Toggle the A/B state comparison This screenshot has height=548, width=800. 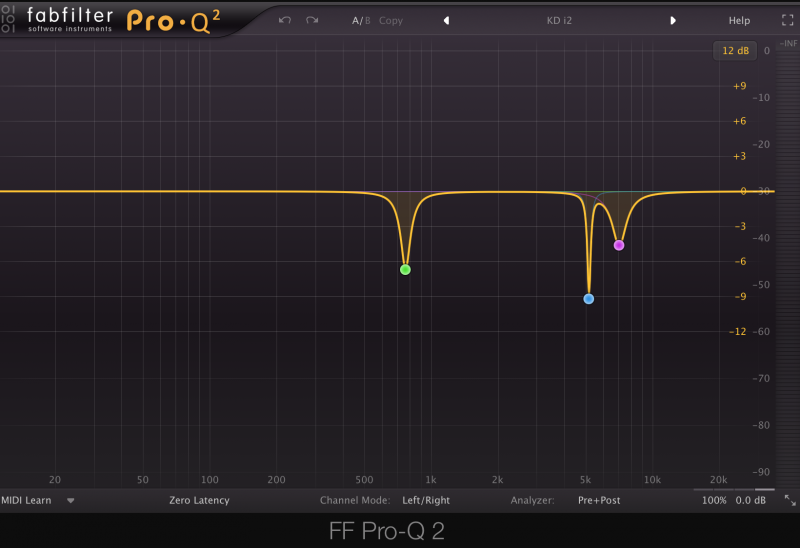361,21
